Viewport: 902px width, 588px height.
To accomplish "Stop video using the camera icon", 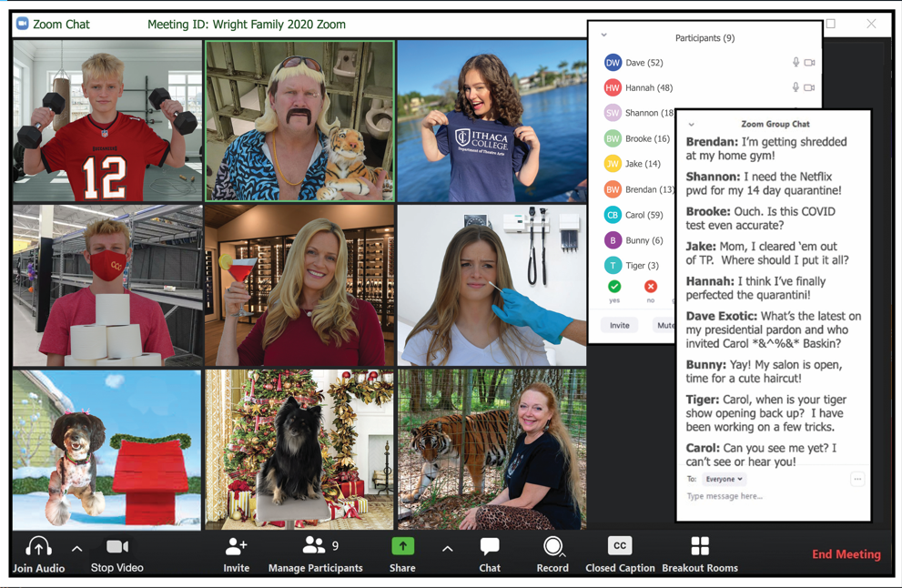I will click(117, 546).
